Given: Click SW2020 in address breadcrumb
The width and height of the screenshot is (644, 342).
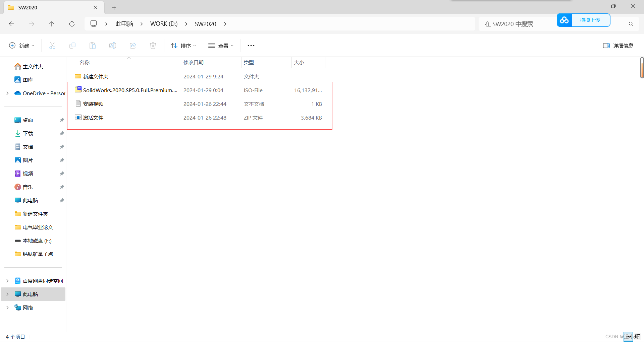Looking at the screenshot, I should click(x=205, y=24).
